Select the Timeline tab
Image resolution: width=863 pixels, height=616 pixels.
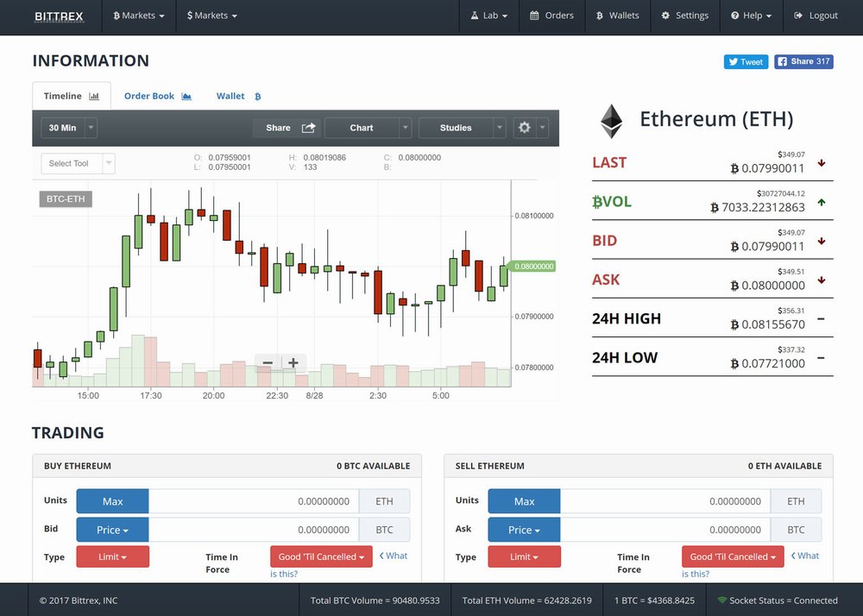pos(72,96)
